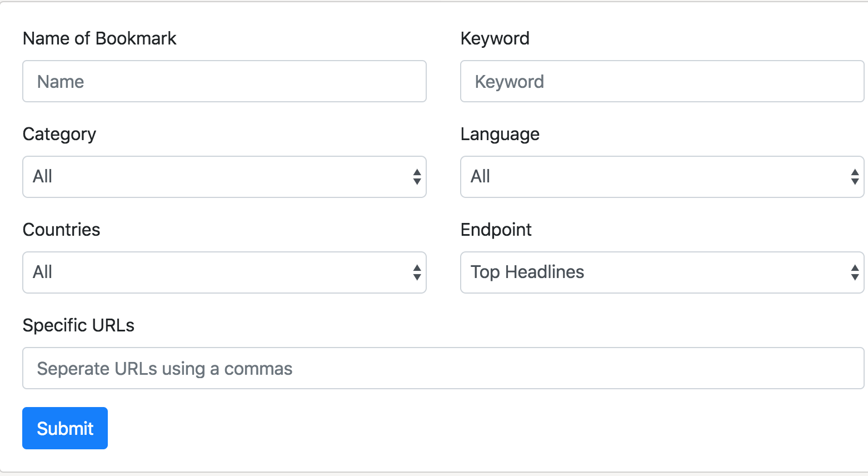This screenshot has height=476, width=868.
Task: Click the 'Name of Bookmark' label
Action: pos(99,38)
